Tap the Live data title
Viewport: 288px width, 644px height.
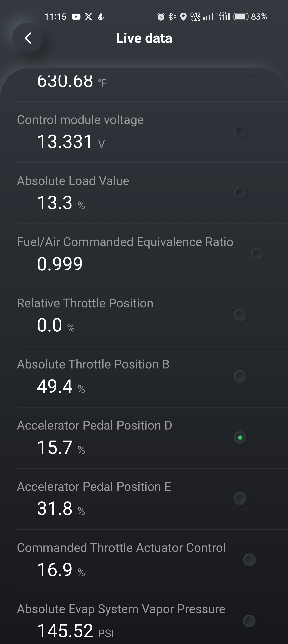pos(144,38)
